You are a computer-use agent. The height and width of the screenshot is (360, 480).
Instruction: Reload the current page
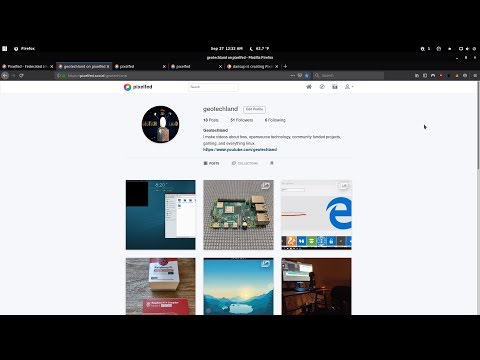21,76
